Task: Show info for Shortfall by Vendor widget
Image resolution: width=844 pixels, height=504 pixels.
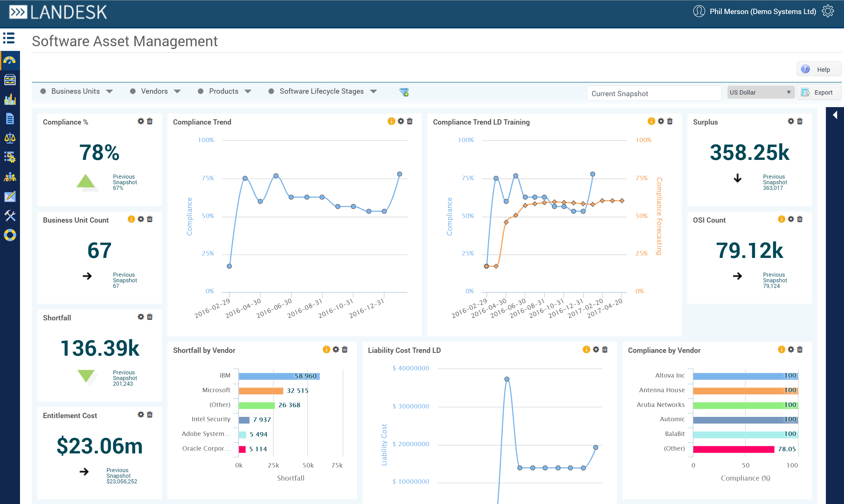Action: [x=326, y=349]
